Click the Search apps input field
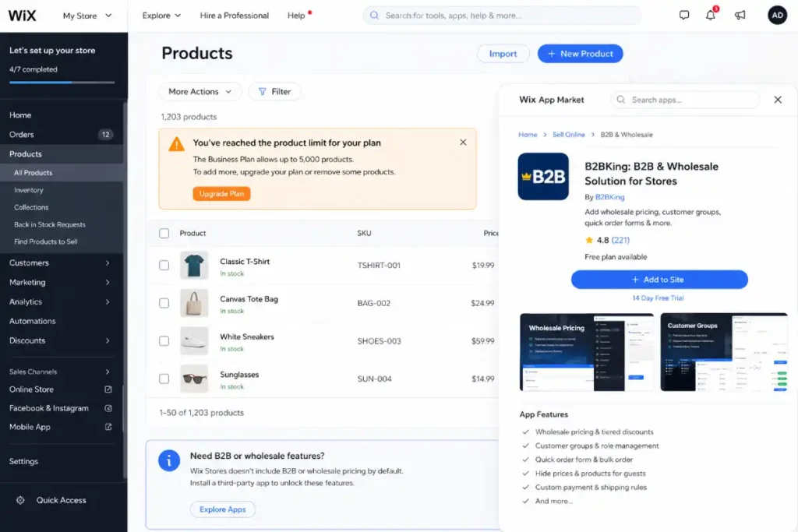 pyautogui.click(x=684, y=100)
